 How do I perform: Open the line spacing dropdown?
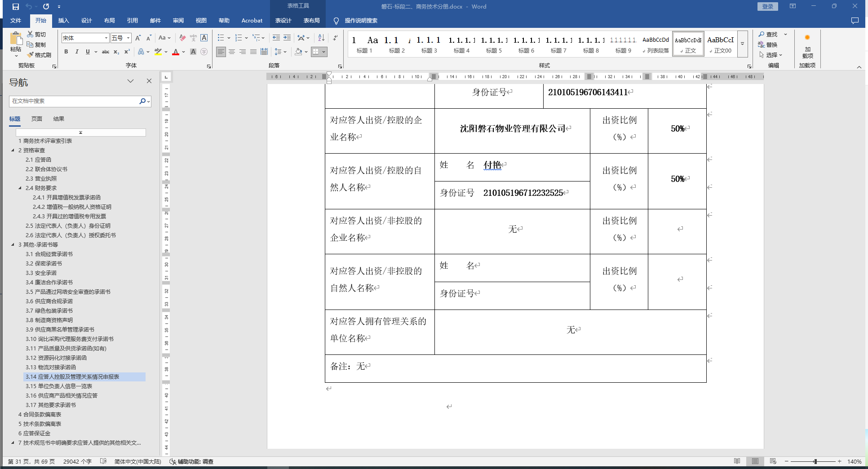pos(280,52)
